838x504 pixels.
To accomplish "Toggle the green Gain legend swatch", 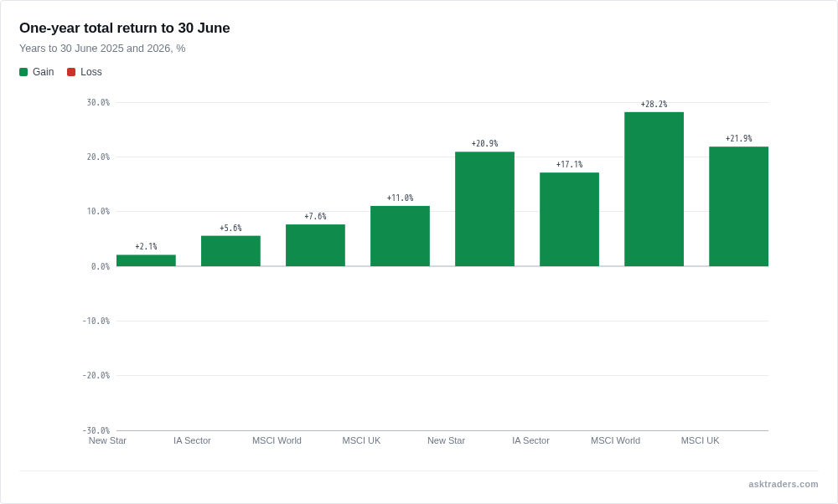I will (x=23, y=72).
